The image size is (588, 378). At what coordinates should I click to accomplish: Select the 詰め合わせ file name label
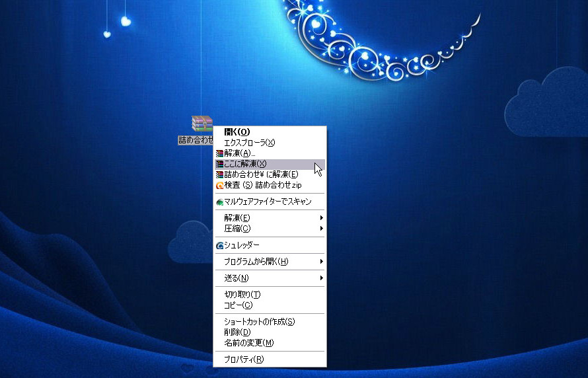coord(196,140)
